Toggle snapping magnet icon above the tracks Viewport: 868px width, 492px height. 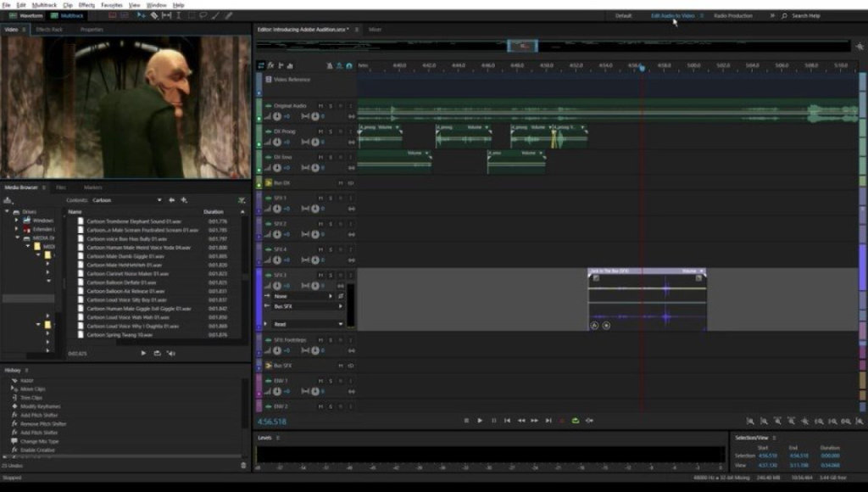[x=349, y=65]
